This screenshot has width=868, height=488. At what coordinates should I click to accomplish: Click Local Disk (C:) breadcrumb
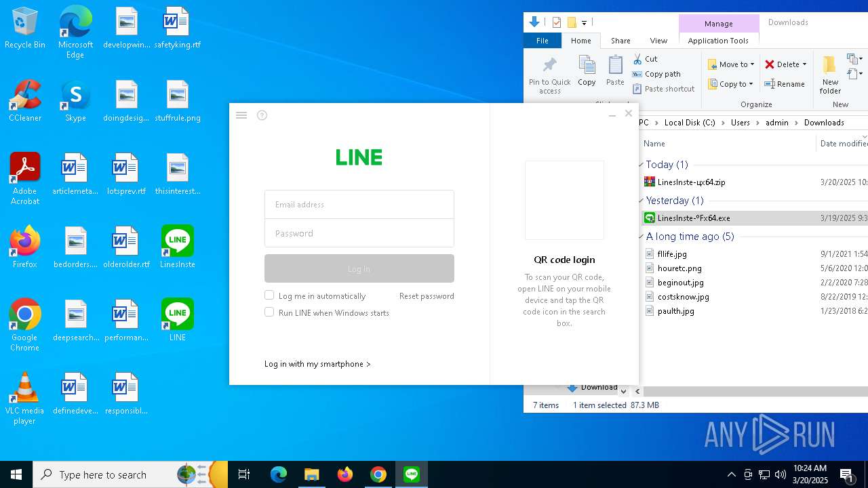[x=690, y=123]
